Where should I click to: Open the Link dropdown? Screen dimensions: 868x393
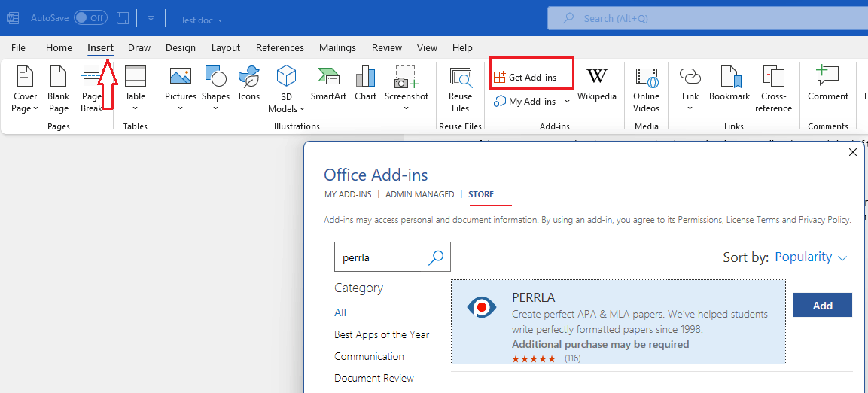click(690, 89)
